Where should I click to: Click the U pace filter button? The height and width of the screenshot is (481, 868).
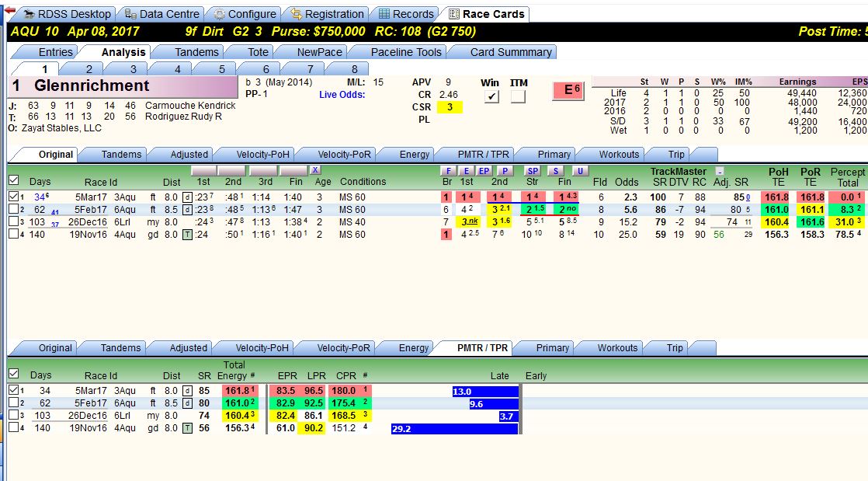(x=580, y=171)
